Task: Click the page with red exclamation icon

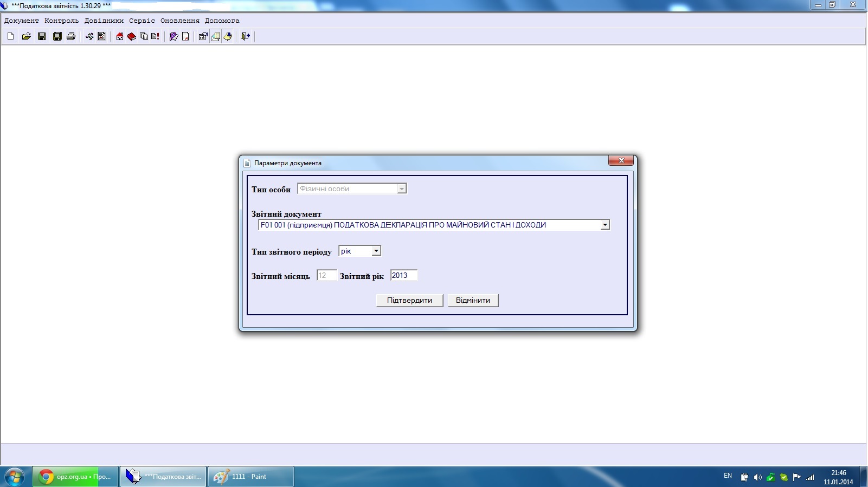Action: [x=156, y=36]
